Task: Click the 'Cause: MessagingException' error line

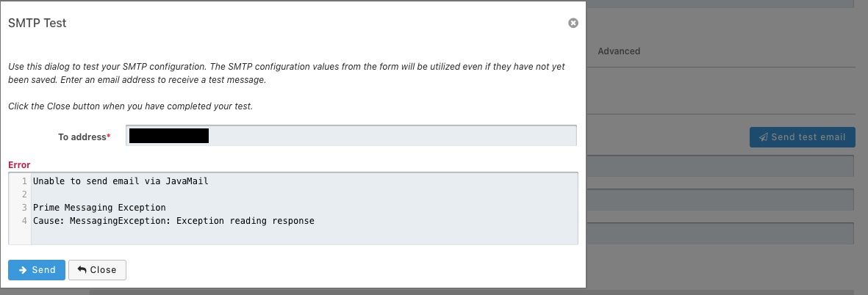Action: (174, 221)
